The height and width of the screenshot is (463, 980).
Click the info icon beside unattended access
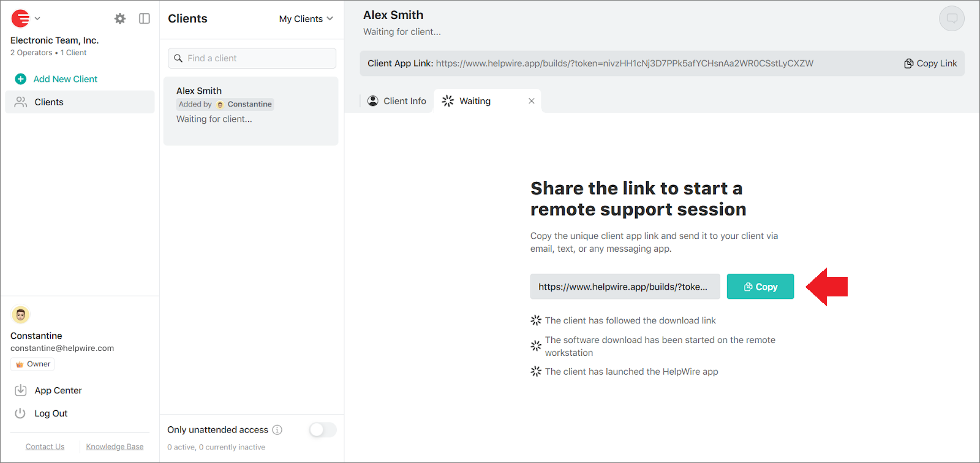pos(277,430)
